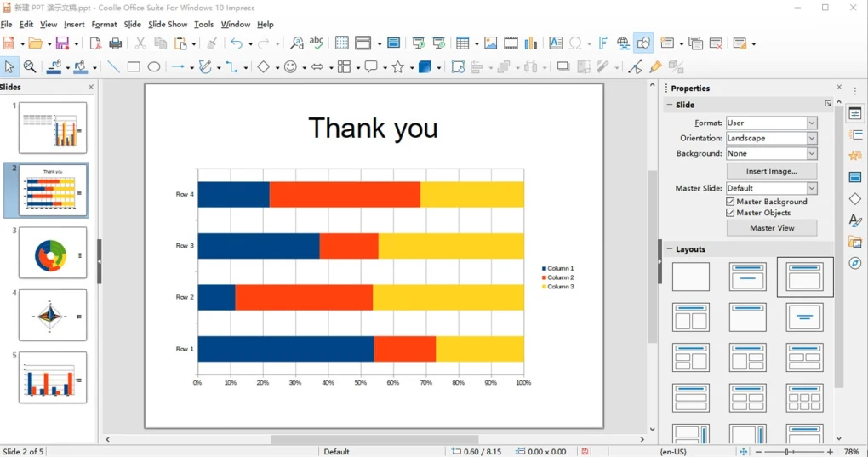Select the Rectangle drawing tool
The width and height of the screenshot is (868, 457).
click(134, 67)
